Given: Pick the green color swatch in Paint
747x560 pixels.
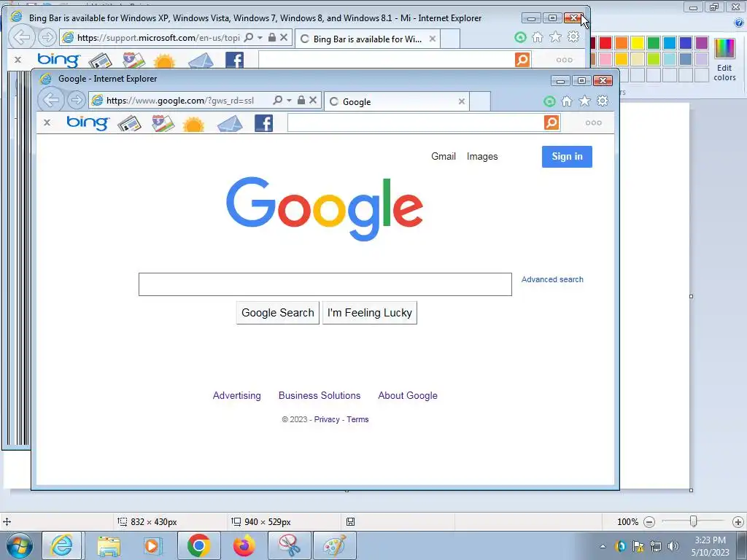Looking at the screenshot, I should [x=654, y=43].
